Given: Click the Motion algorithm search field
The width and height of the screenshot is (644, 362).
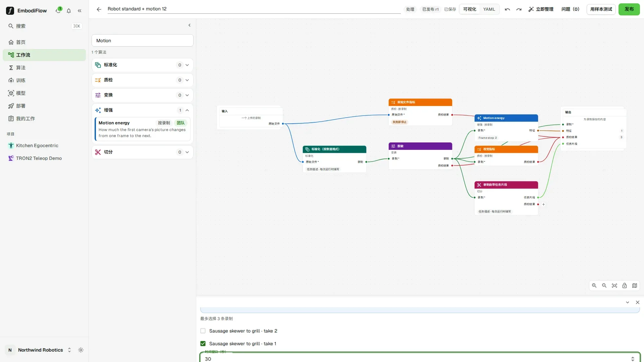Looking at the screenshot, I should pos(142,41).
